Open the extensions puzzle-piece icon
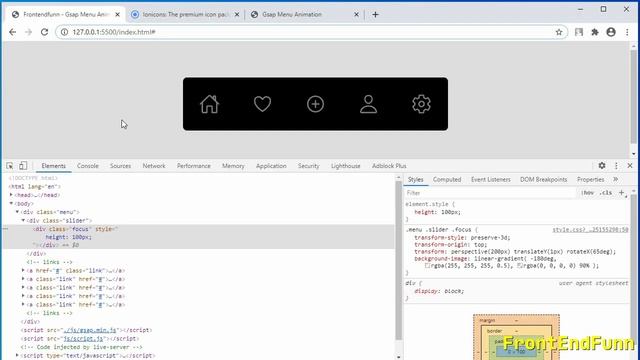The width and height of the screenshot is (640, 360). point(595,32)
